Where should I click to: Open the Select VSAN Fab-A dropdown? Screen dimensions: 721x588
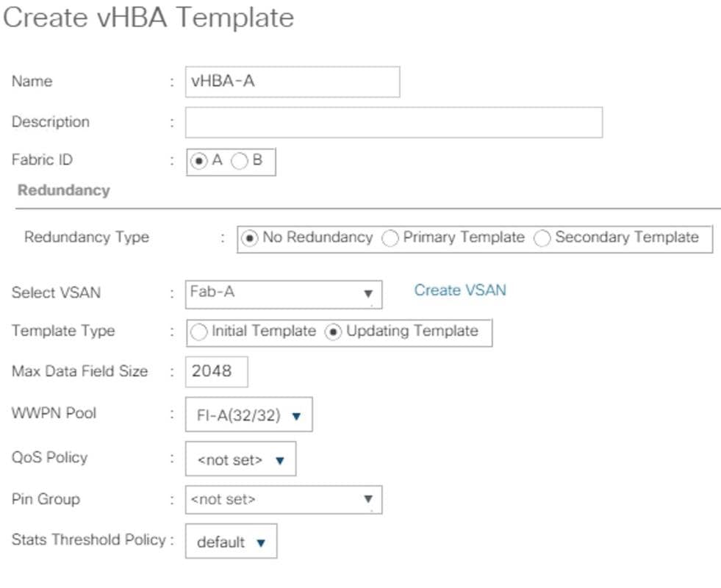(284, 294)
